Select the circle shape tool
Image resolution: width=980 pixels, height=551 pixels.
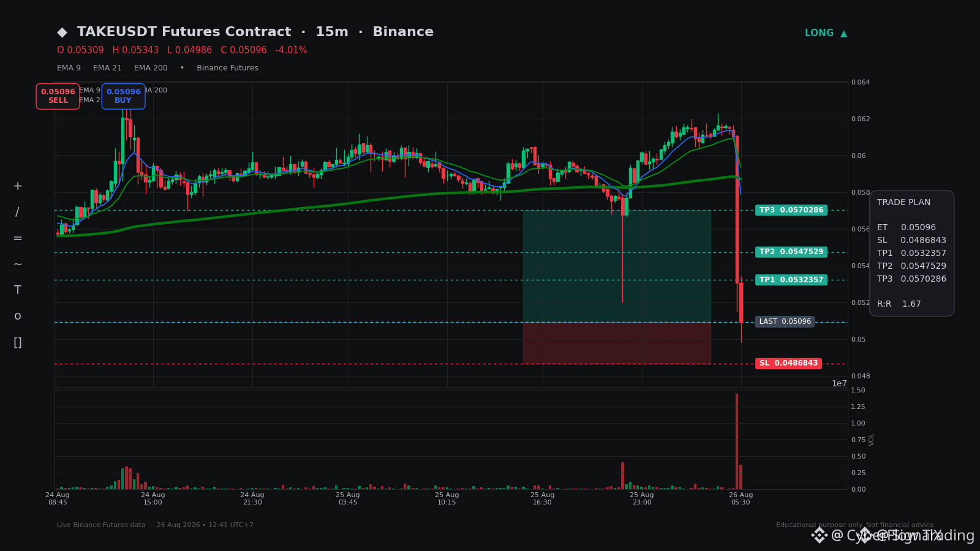(x=18, y=317)
